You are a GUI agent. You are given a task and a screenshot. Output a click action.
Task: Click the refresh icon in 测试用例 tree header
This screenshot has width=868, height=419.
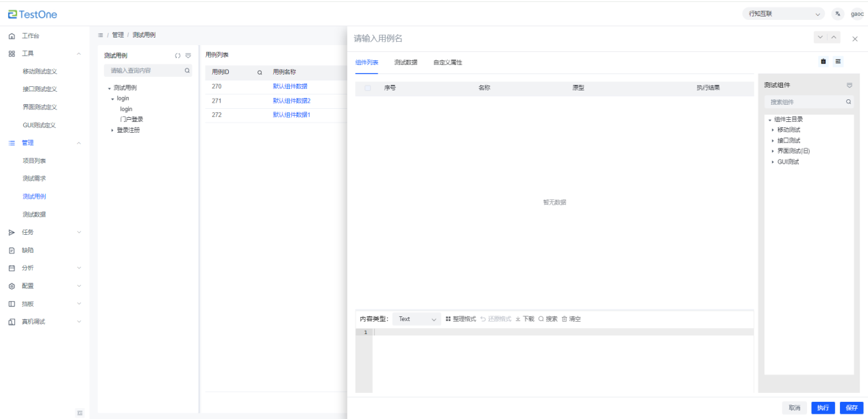click(177, 55)
